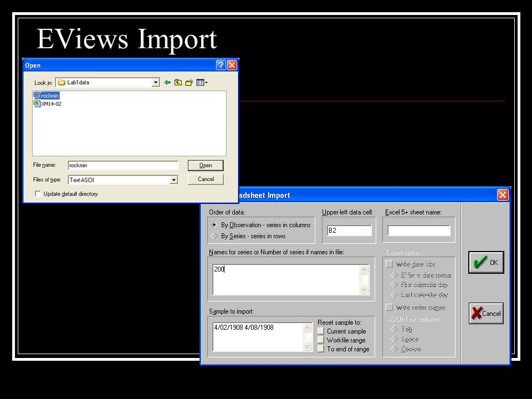The width and height of the screenshot is (532, 399).
Task: Click the help question mark in Open dialog
Action: pos(221,65)
